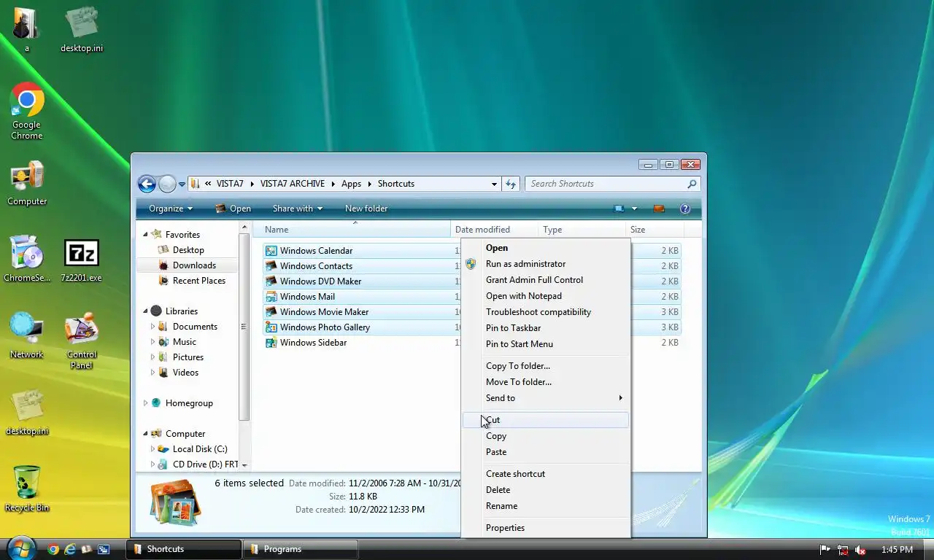This screenshot has width=934, height=560.
Task: Select Windows DVD Maker file row
Action: 471,281
